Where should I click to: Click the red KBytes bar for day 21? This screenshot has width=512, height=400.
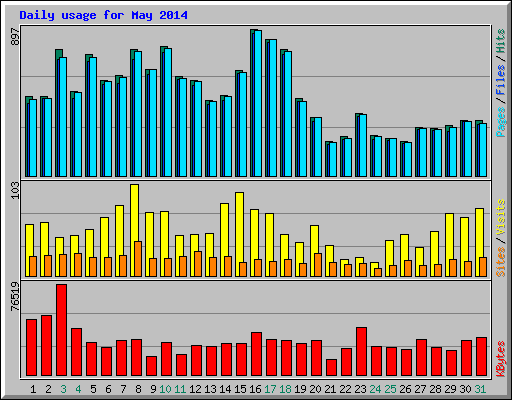click(332, 367)
